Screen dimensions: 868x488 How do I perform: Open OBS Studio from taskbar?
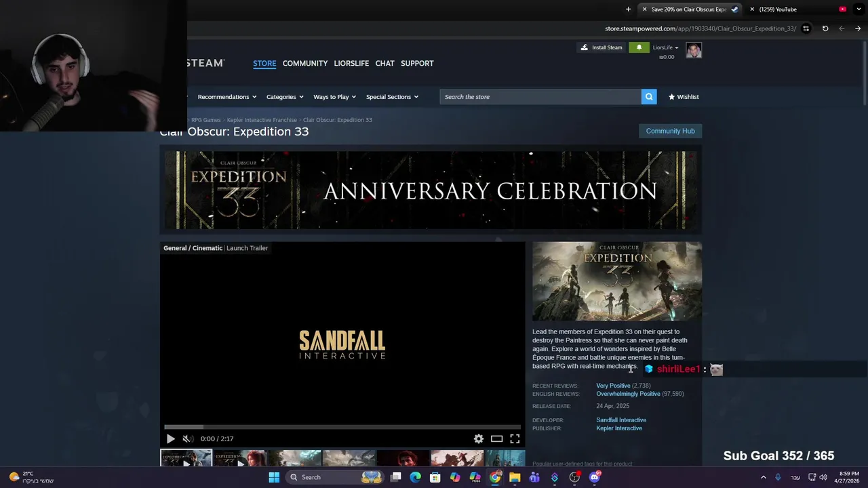click(574, 477)
